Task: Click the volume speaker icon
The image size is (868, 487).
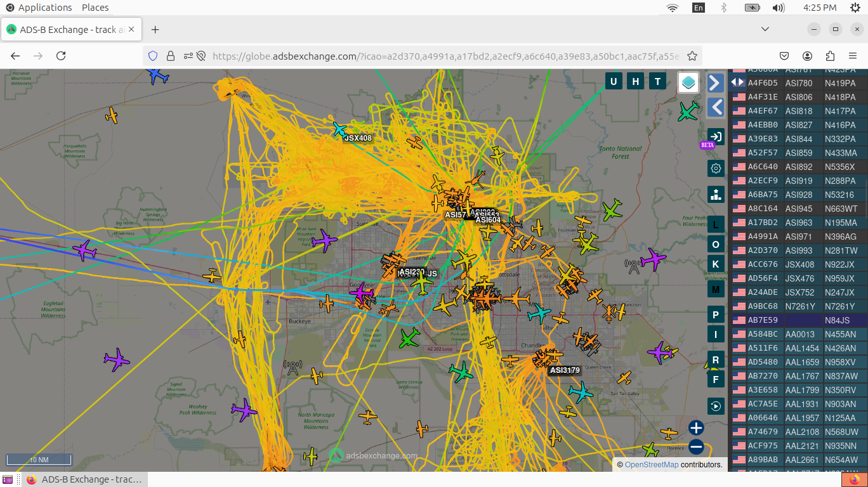Action: (779, 8)
